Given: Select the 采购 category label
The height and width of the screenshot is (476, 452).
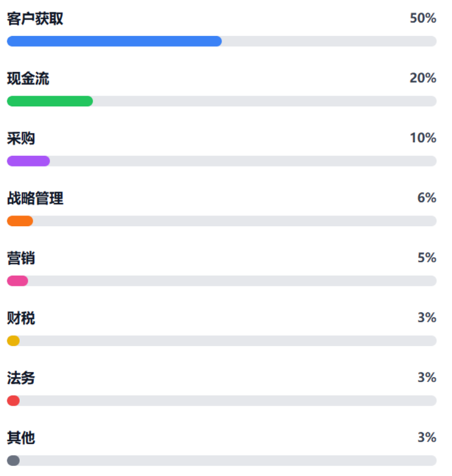Looking at the screenshot, I should point(21,138).
